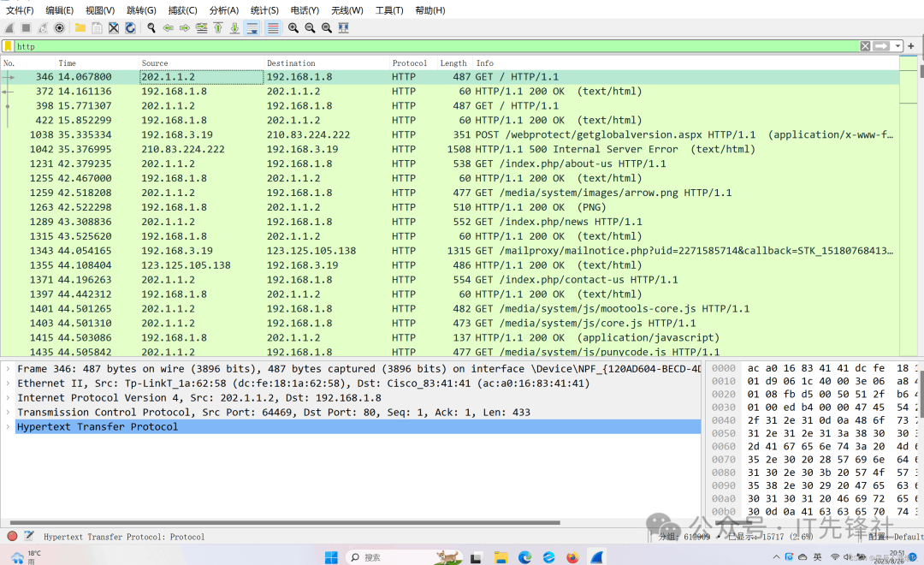Clear the display filter with X button
The image size is (924, 565).
point(865,46)
